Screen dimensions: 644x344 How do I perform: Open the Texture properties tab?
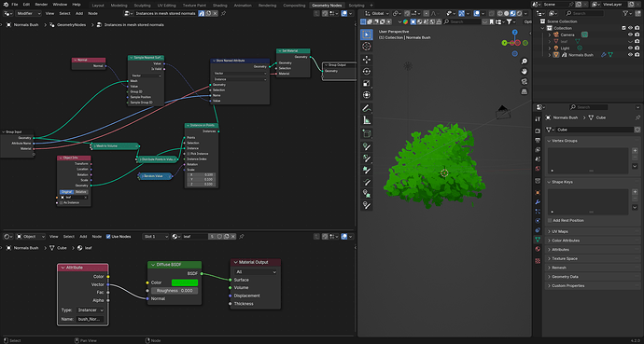point(538,261)
